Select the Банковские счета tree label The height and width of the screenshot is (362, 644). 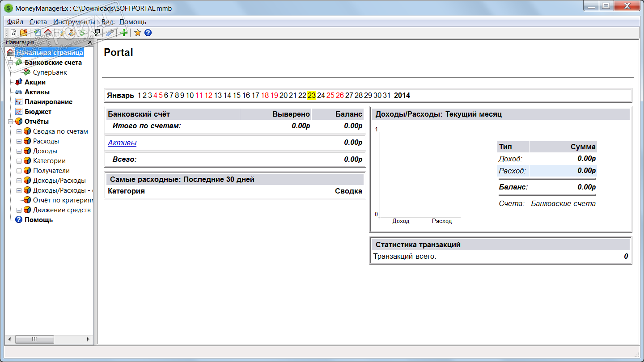(53, 63)
